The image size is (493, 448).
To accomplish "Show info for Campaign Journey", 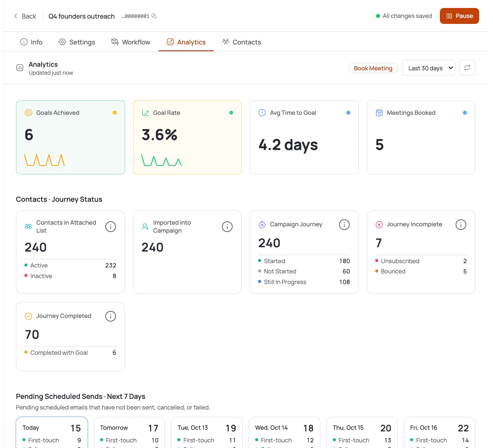I will tap(344, 225).
